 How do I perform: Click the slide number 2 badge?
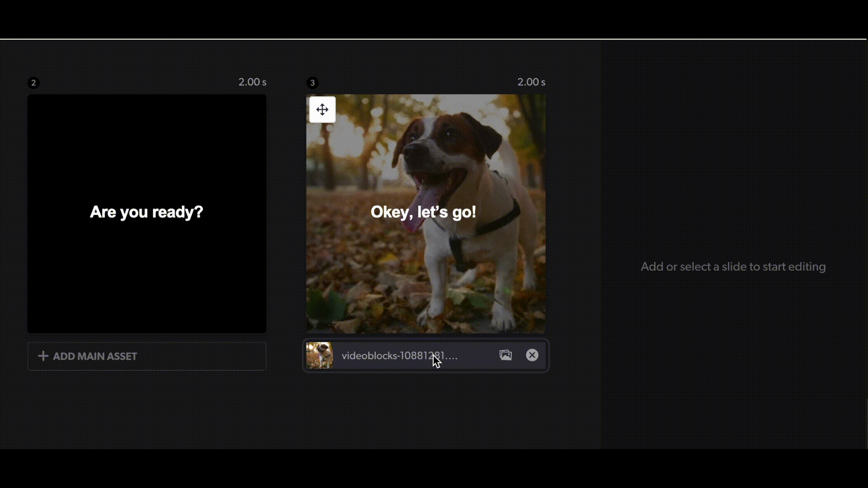click(x=33, y=83)
